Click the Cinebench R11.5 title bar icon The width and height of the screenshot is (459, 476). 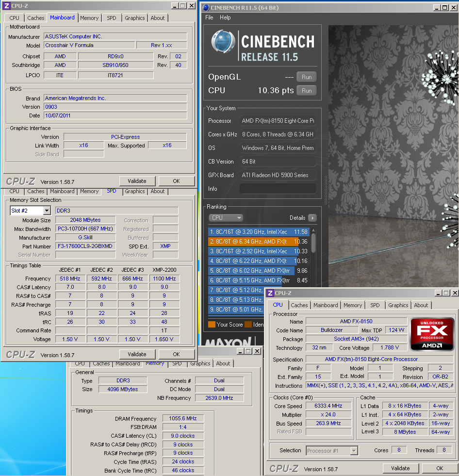206,8
